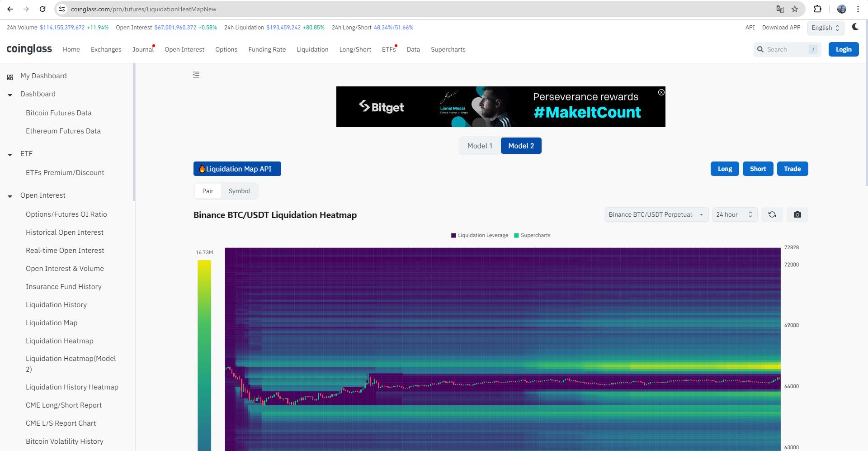The width and height of the screenshot is (868, 451).
Task: Open the Open Interest top menu
Action: (184, 49)
